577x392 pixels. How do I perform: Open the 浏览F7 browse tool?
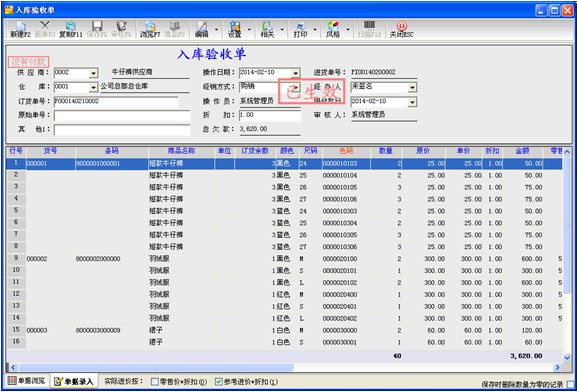click(150, 29)
